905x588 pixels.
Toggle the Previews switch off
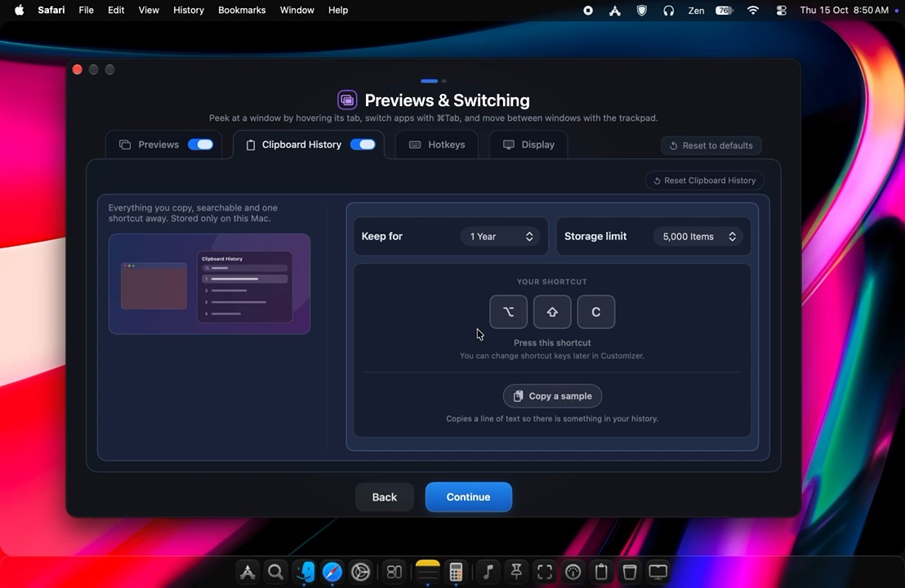200,145
